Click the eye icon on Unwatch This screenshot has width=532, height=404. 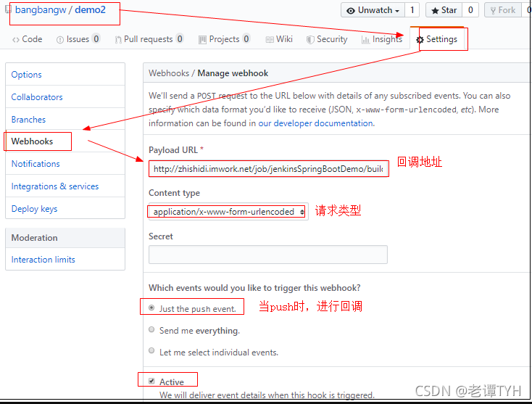pos(351,11)
